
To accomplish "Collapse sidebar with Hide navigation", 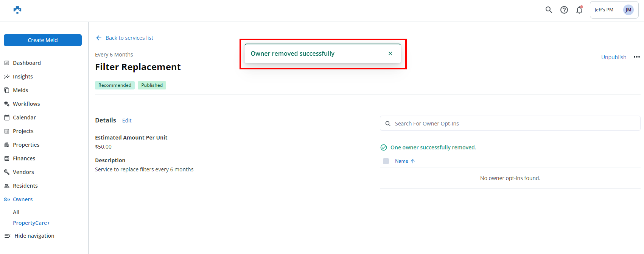I will click(34, 236).
